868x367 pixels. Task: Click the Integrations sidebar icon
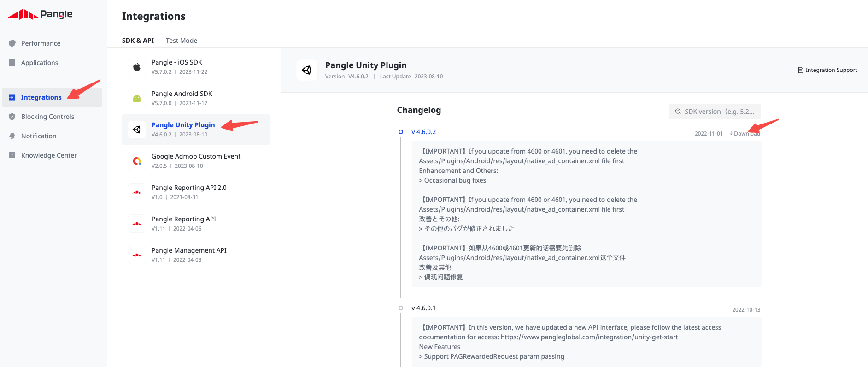[12, 97]
